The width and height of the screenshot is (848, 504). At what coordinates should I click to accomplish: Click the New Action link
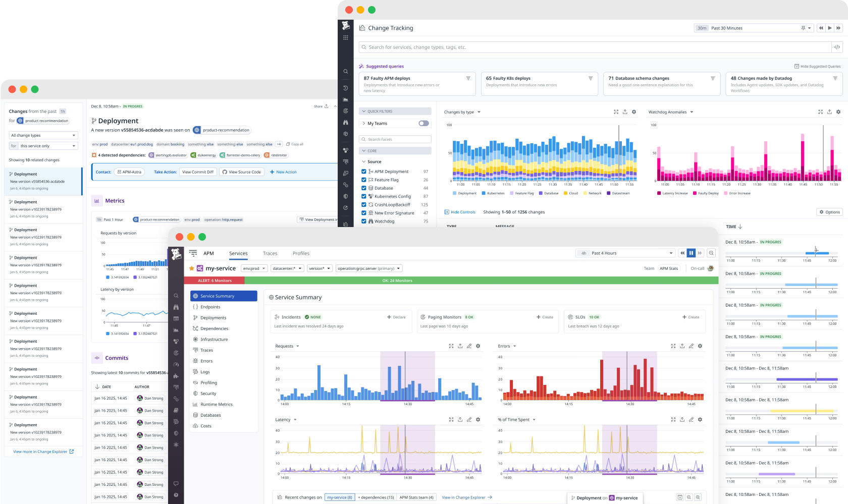[x=283, y=172]
